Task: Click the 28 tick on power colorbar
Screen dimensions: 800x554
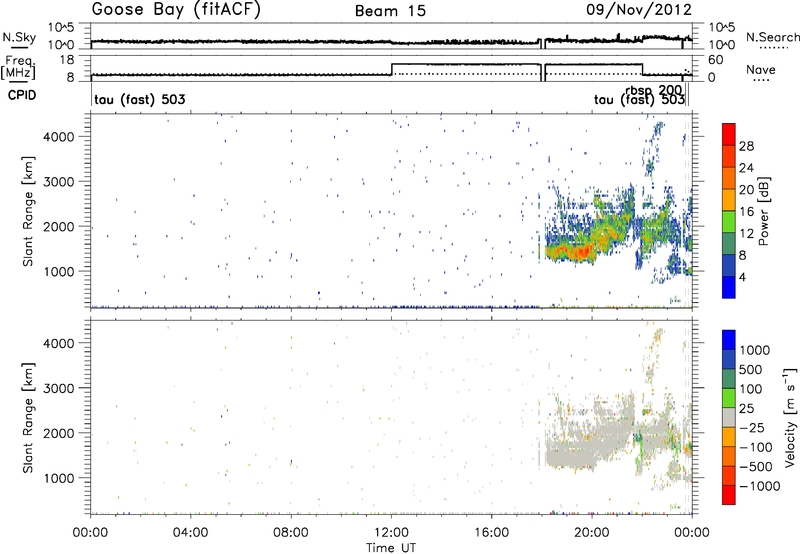Action: tap(746, 146)
